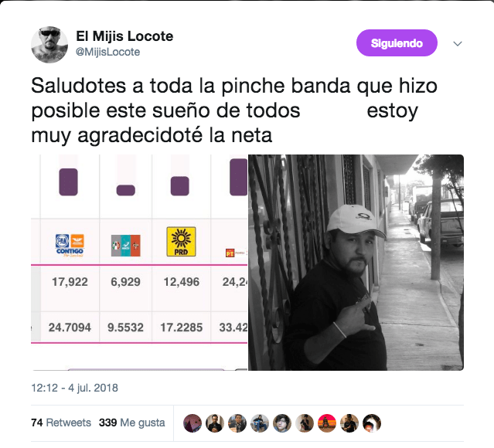
Task: Click the red-orange seventh liker avatar
Action: tap(327, 423)
